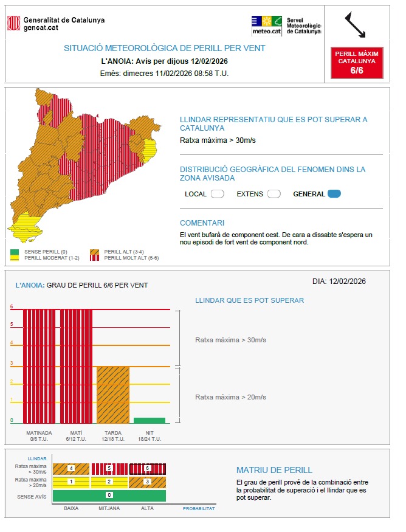Click highlighted matrix cell number 6
The height and width of the screenshot is (532, 406).
point(147,469)
